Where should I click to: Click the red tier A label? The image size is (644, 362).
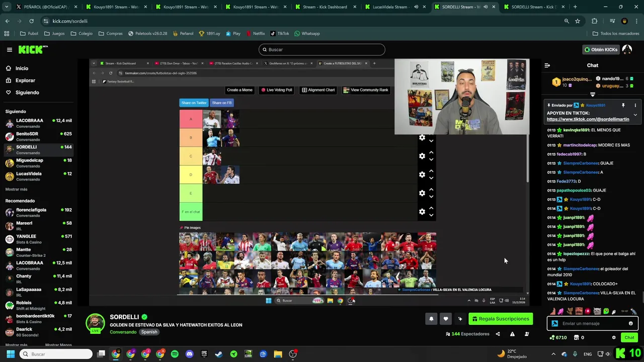pyautogui.click(x=191, y=119)
